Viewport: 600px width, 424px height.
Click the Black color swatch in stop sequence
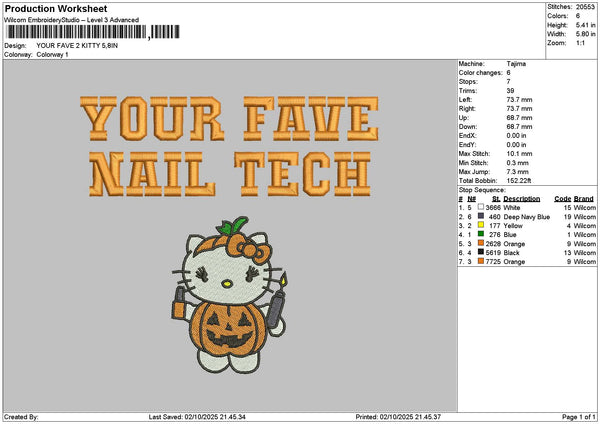(481, 252)
